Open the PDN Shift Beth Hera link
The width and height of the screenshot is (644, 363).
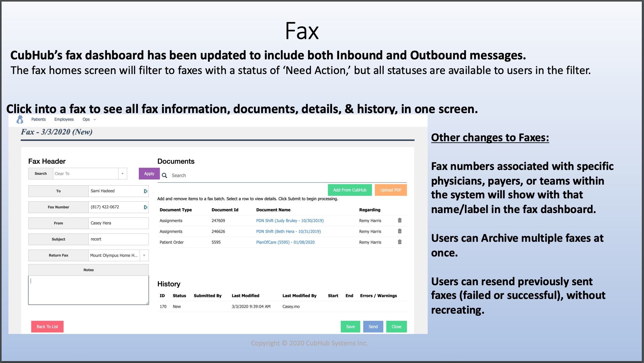tap(288, 231)
